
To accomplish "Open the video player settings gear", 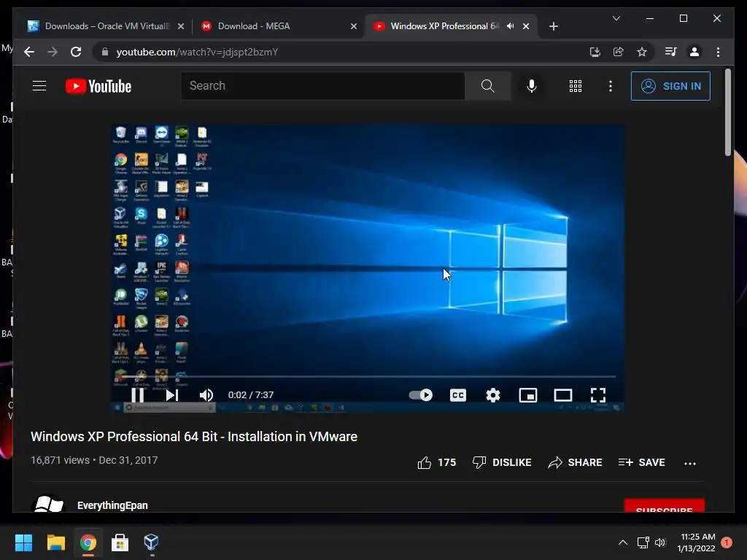I will (493, 394).
